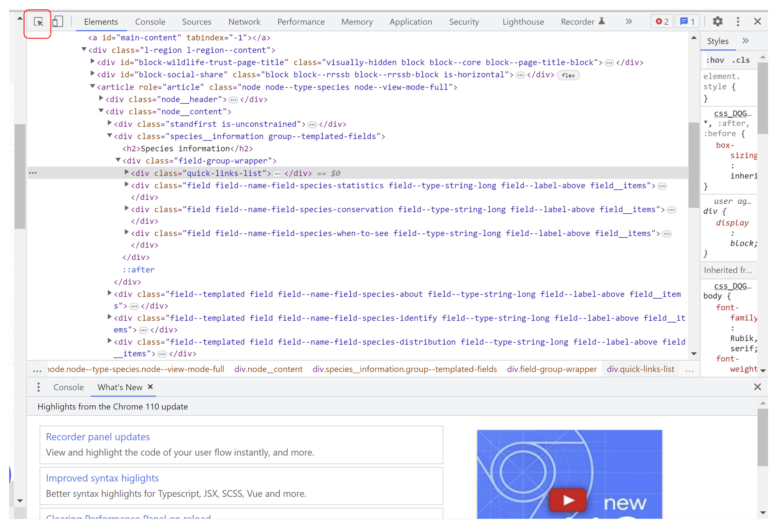Expand the node__header div
This screenshot has height=532, width=779.
[x=101, y=99]
